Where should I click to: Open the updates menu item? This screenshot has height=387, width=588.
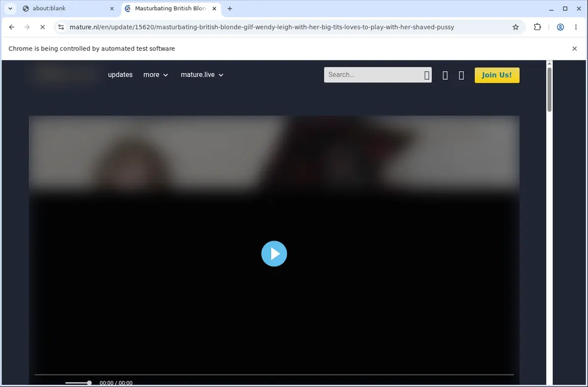pos(120,75)
